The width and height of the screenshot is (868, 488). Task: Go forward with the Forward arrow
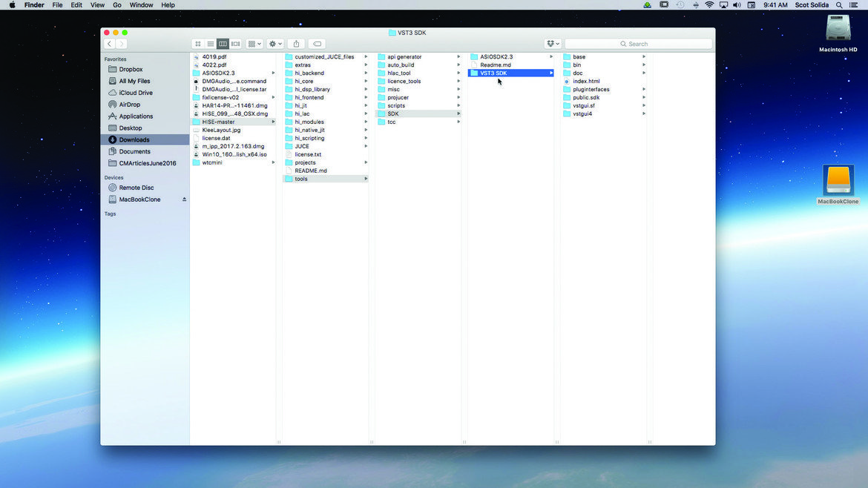[122, 44]
